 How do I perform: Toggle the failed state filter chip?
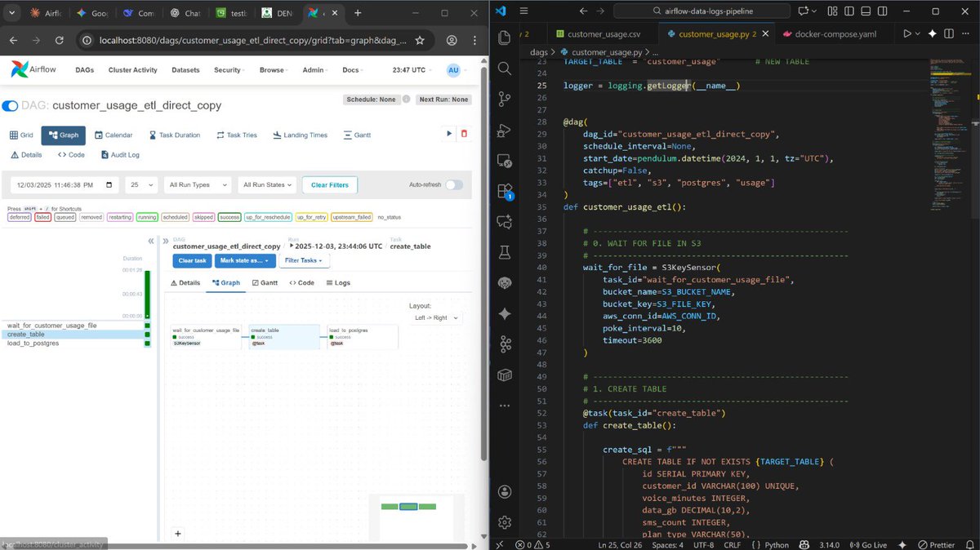tap(42, 217)
